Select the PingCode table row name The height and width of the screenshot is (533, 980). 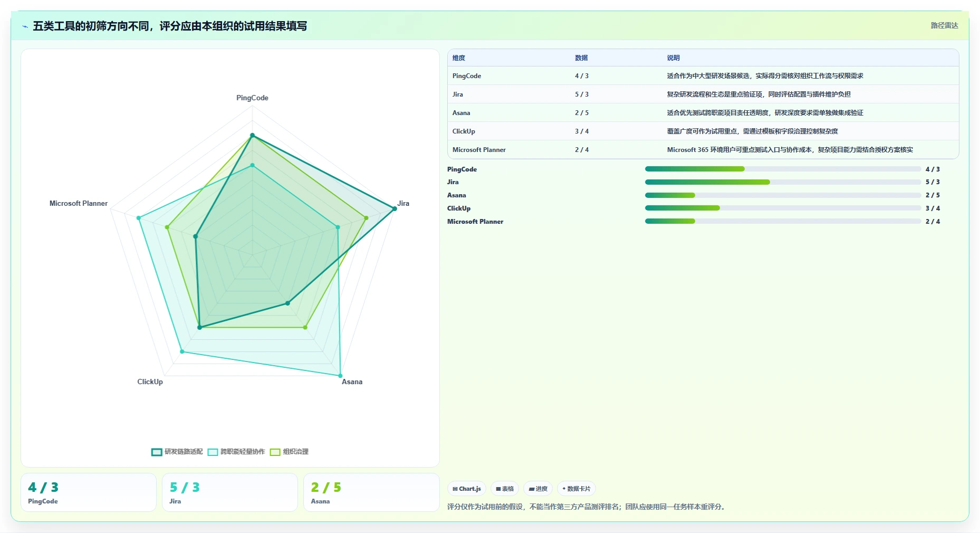coord(467,76)
